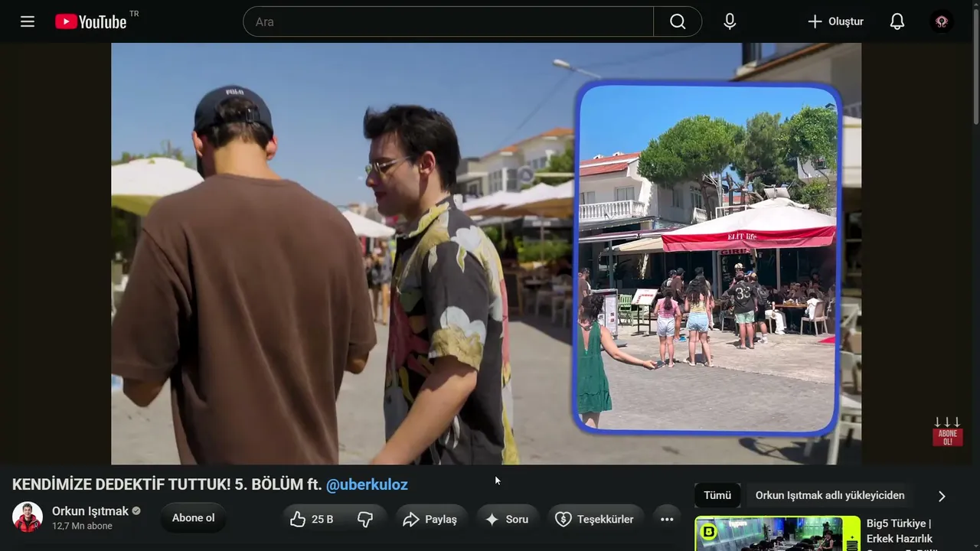Screen dimensions: 980x551
Task: Send thanks via Teşekkürler button
Action: (596, 519)
